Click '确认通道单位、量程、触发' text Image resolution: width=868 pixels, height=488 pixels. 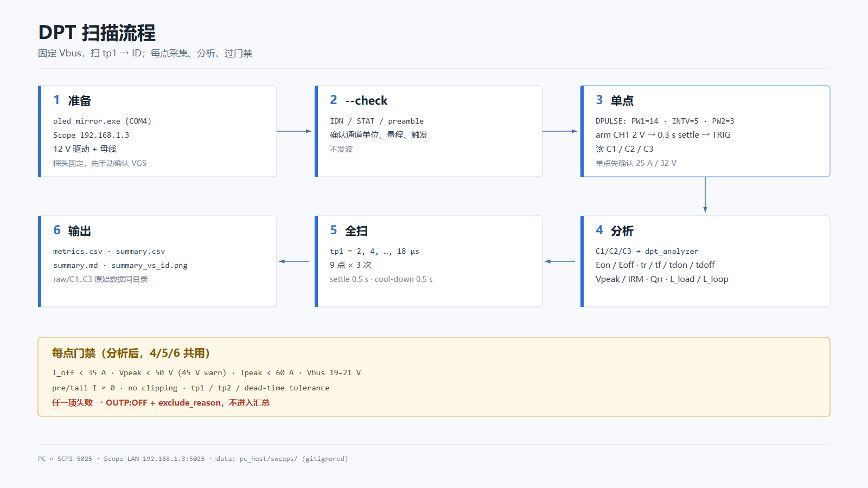click(379, 135)
